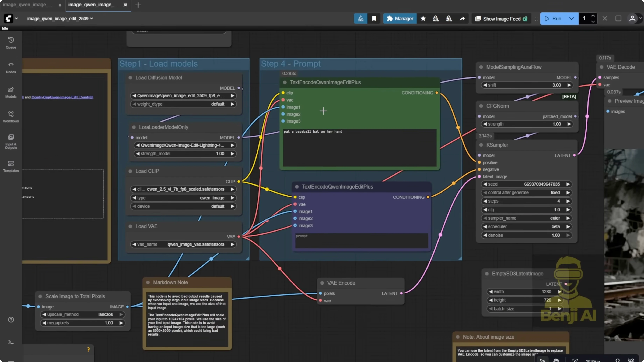Viewport: 644px width, 362px height.
Task: Collapse the Load VAE node via its dot
Action: click(130, 226)
